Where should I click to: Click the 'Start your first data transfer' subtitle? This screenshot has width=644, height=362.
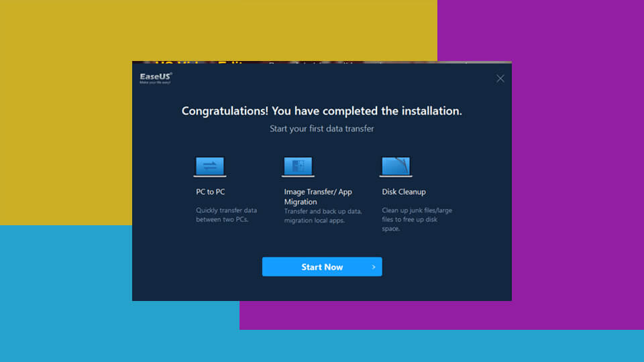pyautogui.click(x=321, y=129)
